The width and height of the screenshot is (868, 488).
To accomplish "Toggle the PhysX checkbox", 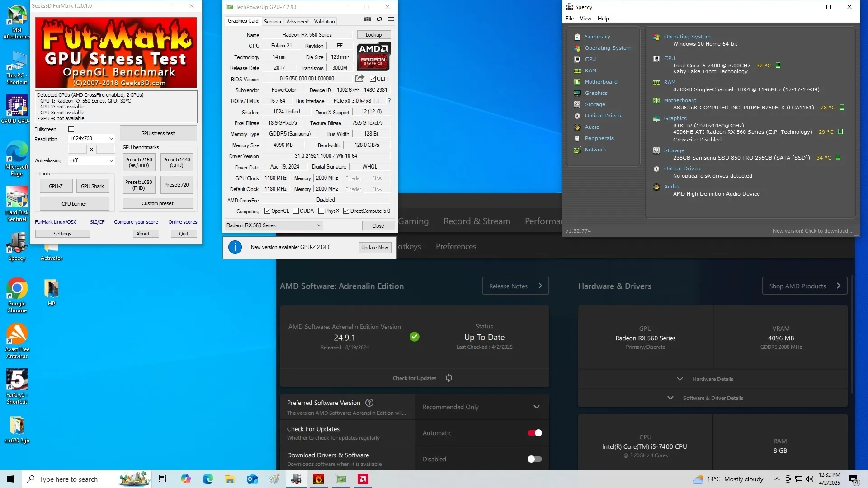I will click(x=321, y=211).
